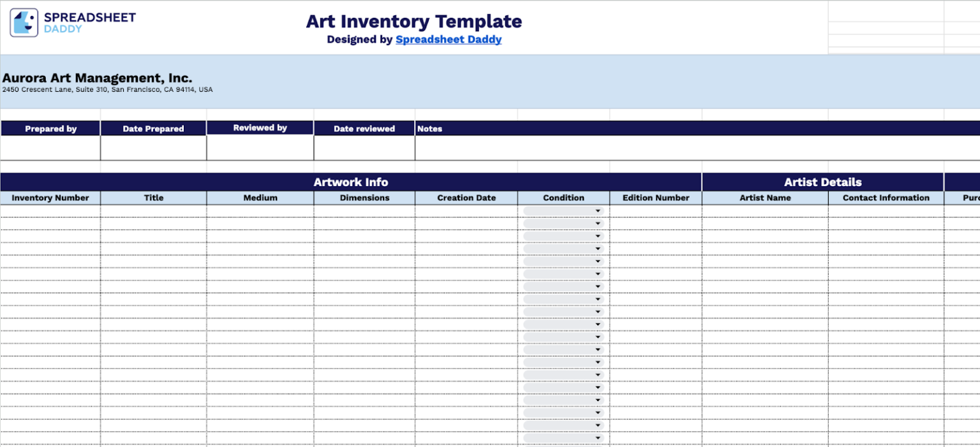Click the Spreadsheet Daddy dog logo icon
Image resolution: width=980 pixels, height=447 pixels.
[24, 21]
